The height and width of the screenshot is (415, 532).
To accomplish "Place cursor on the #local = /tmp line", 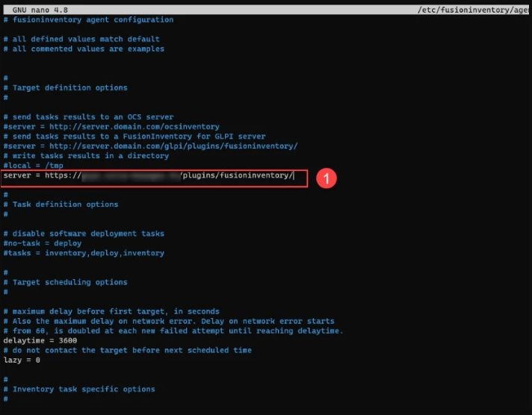I will click(x=34, y=166).
